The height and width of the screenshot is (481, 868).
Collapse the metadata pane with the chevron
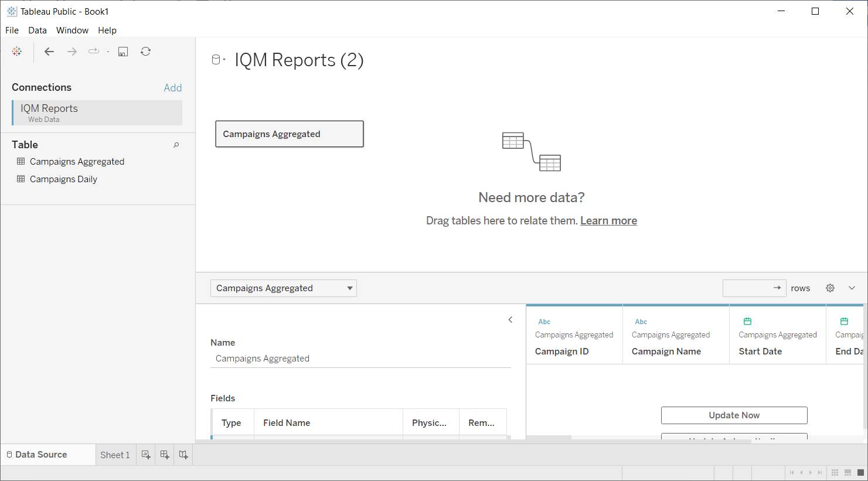(510, 319)
